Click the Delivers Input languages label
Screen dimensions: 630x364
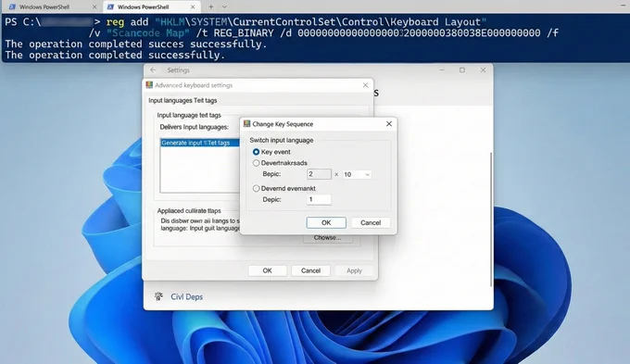coord(194,127)
